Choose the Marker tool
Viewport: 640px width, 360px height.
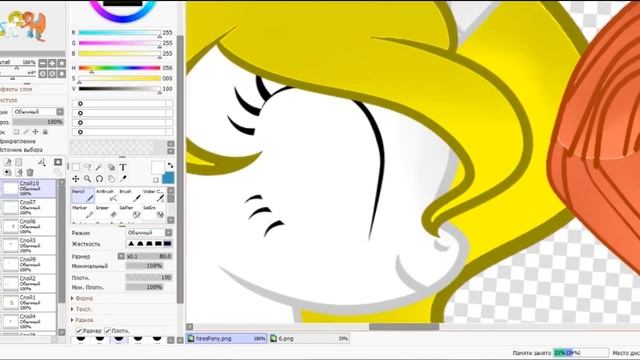(83, 211)
